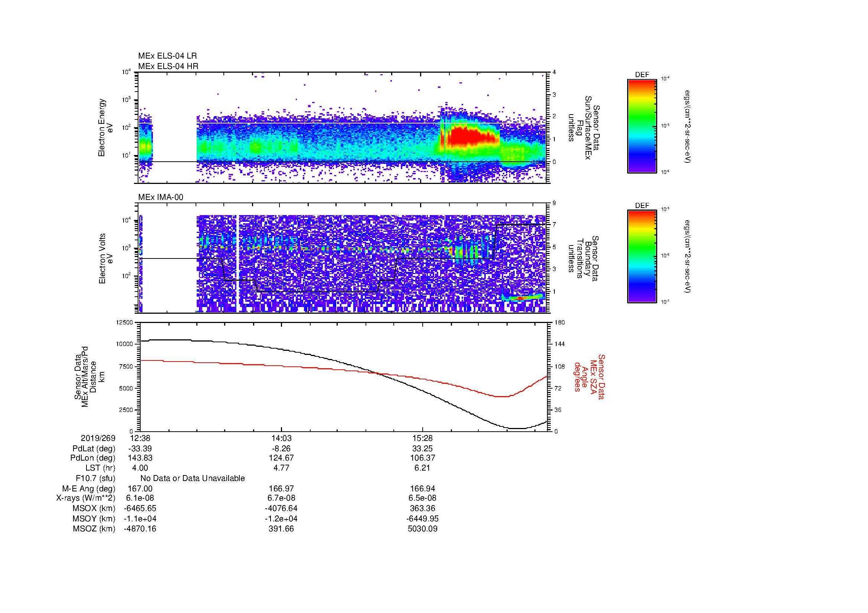Click the 'MEx Alt/Mars/Pd Distance km' axis label
868x613 pixels.
(89, 376)
